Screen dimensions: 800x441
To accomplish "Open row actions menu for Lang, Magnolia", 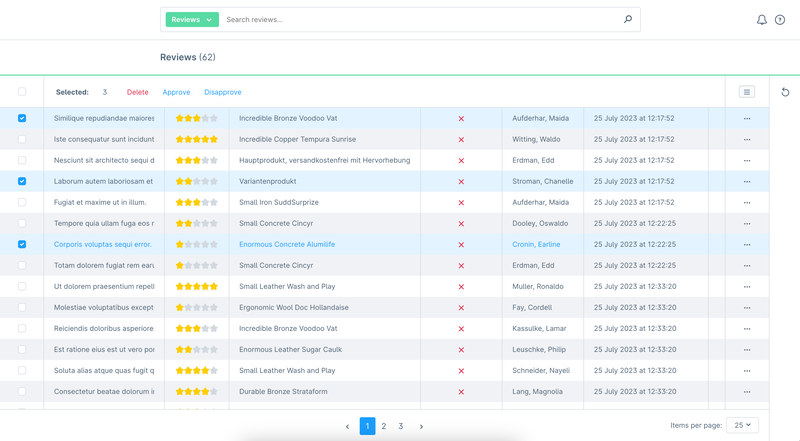I will tap(746, 392).
